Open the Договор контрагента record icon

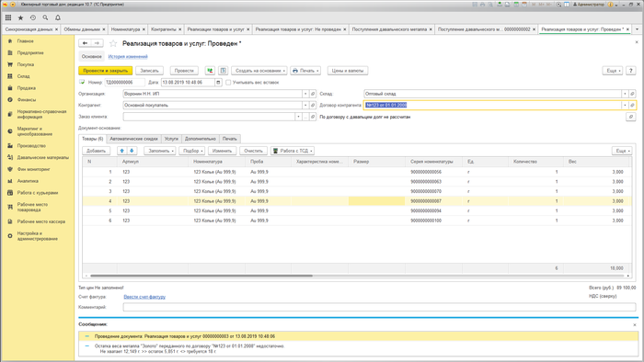click(x=633, y=106)
